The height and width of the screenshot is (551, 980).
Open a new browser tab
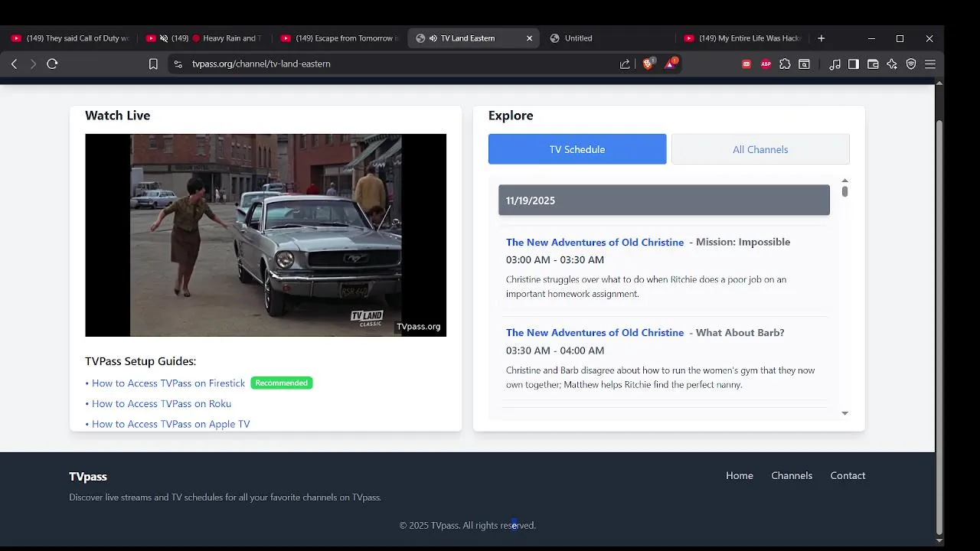821,38
